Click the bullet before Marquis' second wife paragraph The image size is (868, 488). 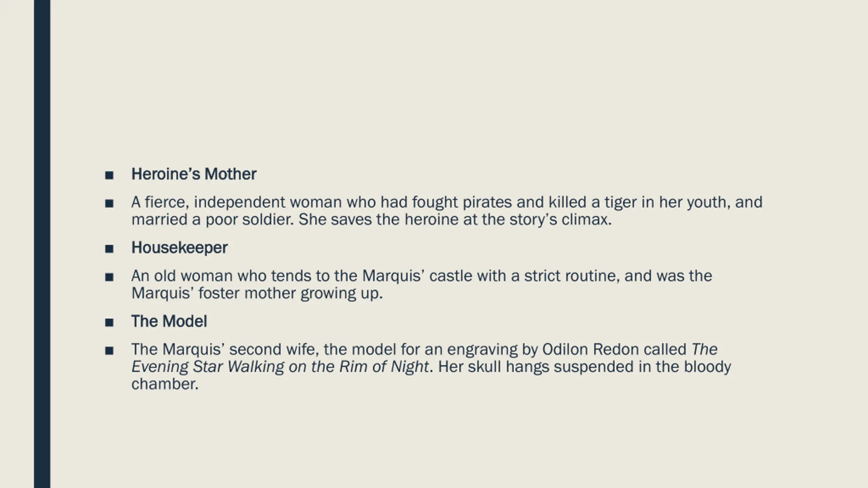click(x=109, y=350)
